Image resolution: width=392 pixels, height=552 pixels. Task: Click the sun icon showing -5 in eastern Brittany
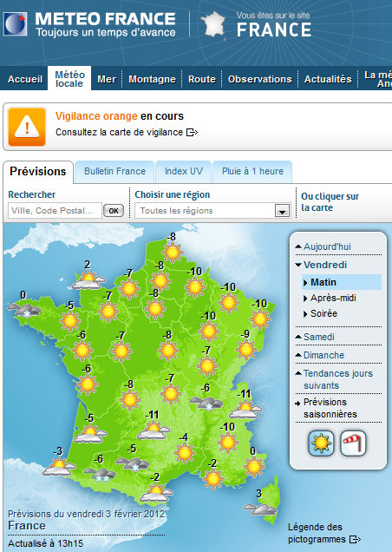tap(70, 321)
